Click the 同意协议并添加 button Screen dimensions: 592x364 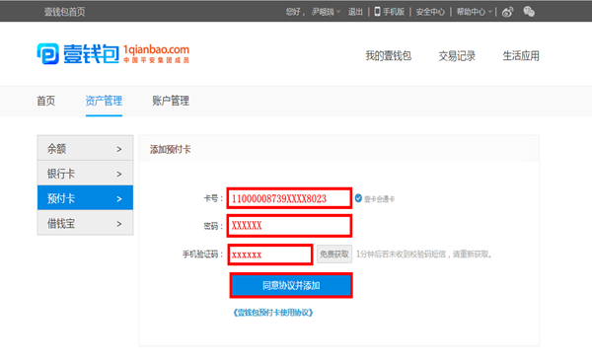coord(291,285)
